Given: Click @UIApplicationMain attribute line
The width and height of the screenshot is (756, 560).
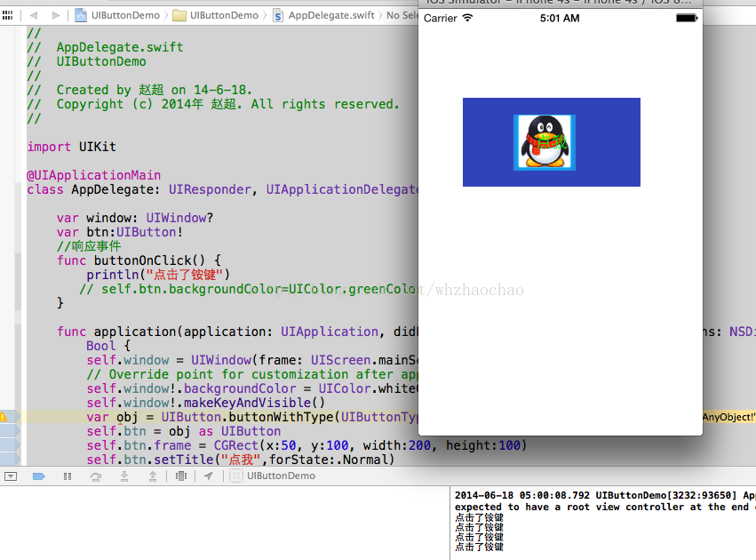Looking at the screenshot, I should pos(94,175).
